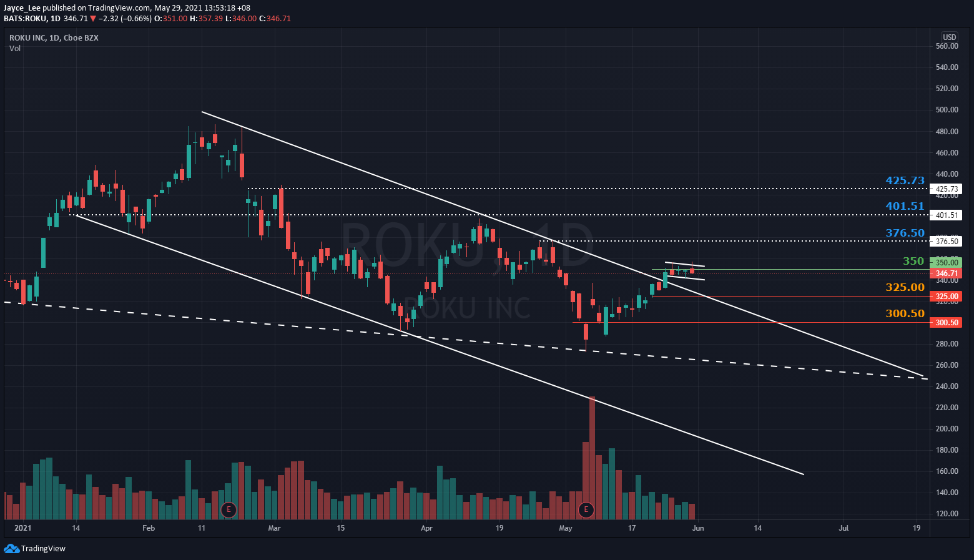
Task: Click the red 346.71 current price tag
Action: (946, 273)
